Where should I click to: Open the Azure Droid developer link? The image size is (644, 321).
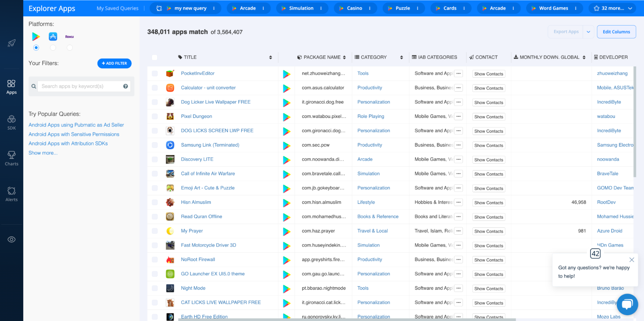click(x=610, y=231)
